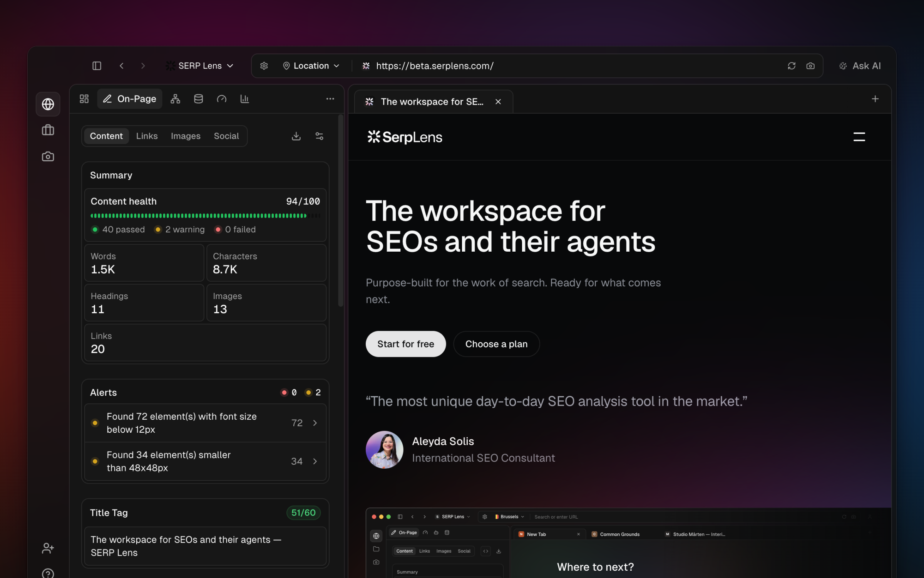
Task: Switch to the Social sub-tab
Action: pos(226,136)
